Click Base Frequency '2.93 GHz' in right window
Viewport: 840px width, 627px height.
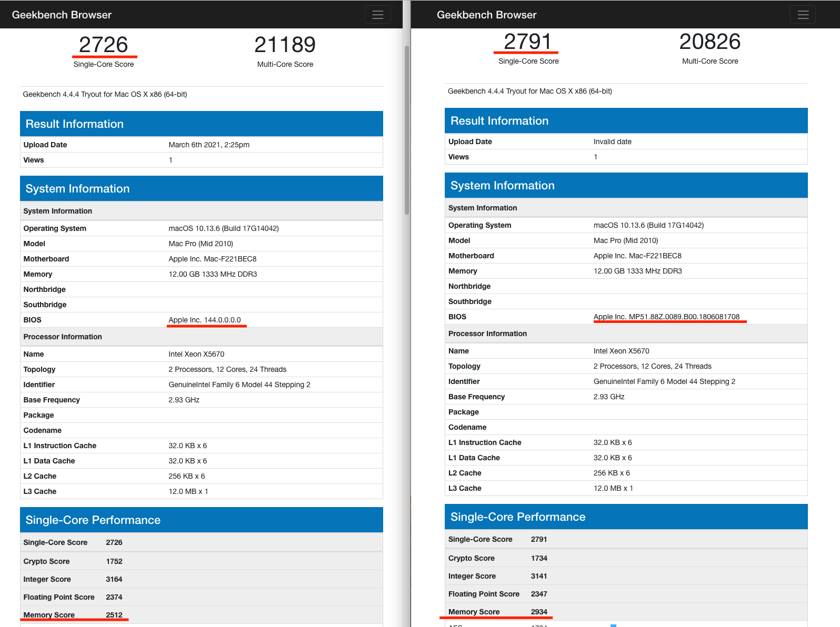click(609, 397)
